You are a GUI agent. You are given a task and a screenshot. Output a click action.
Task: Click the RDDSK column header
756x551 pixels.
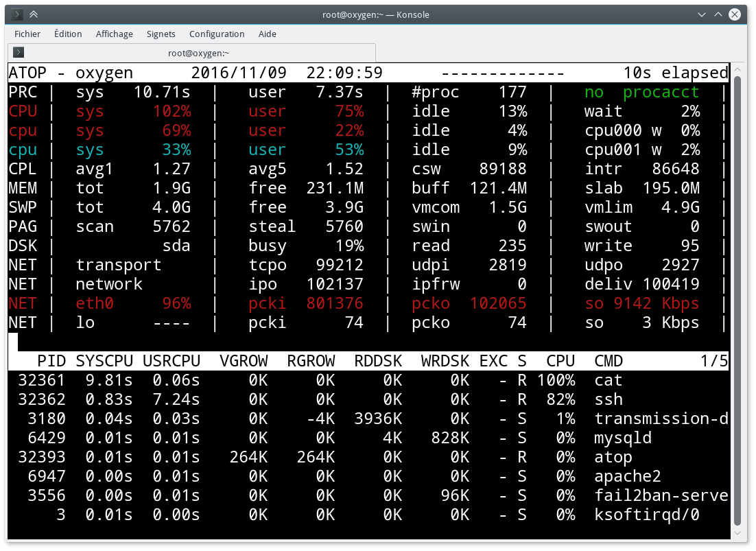coord(378,361)
